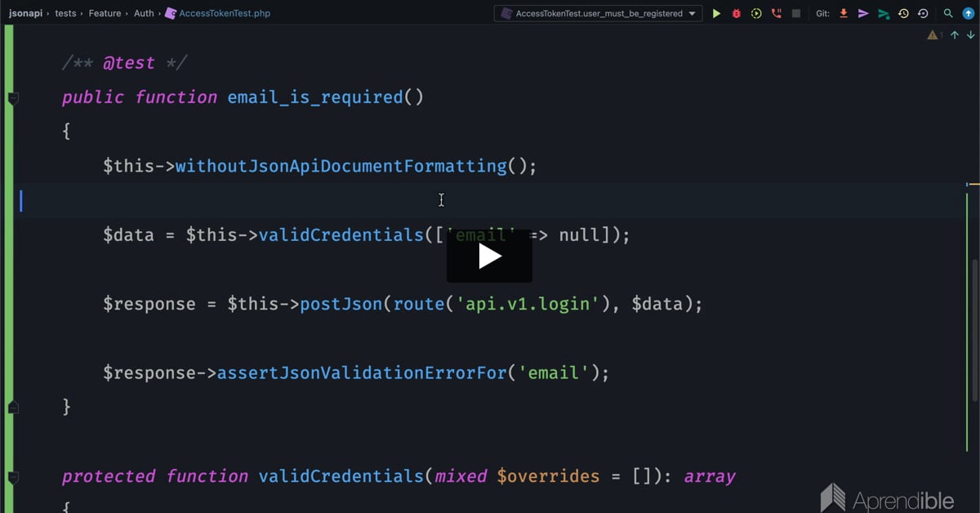Push commits with green arrow icon
The height and width of the screenshot is (513, 980).
884,13
